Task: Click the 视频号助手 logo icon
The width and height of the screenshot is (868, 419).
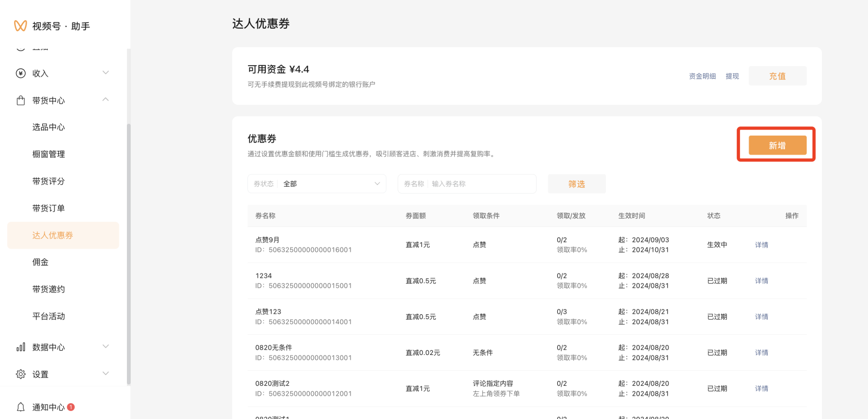Action: coord(20,26)
